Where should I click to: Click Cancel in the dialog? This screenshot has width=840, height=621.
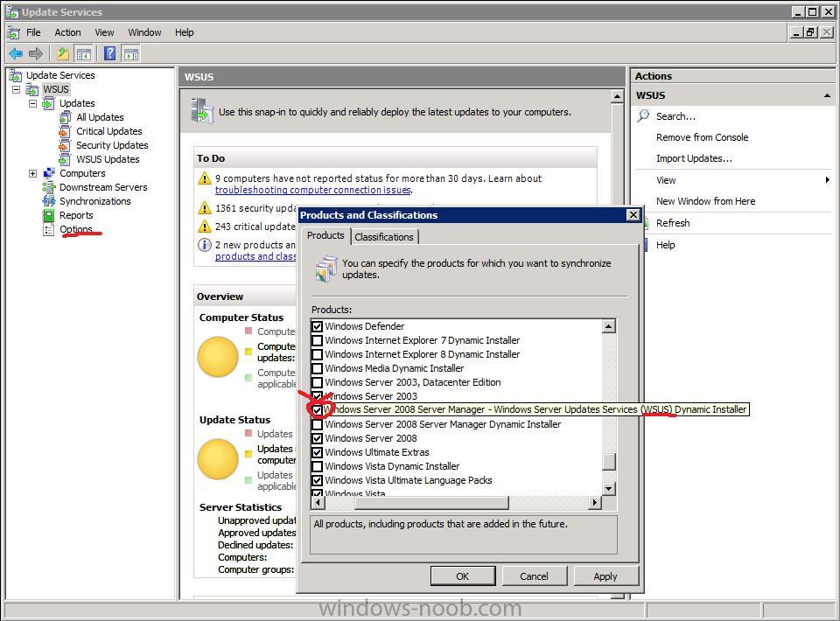[x=534, y=576]
